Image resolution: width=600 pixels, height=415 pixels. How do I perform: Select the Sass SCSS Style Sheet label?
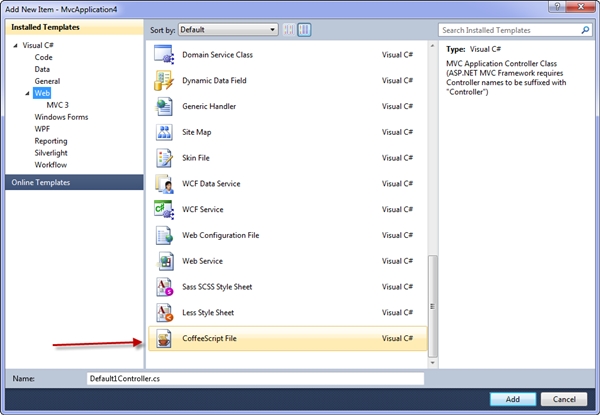[x=217, y=287]
